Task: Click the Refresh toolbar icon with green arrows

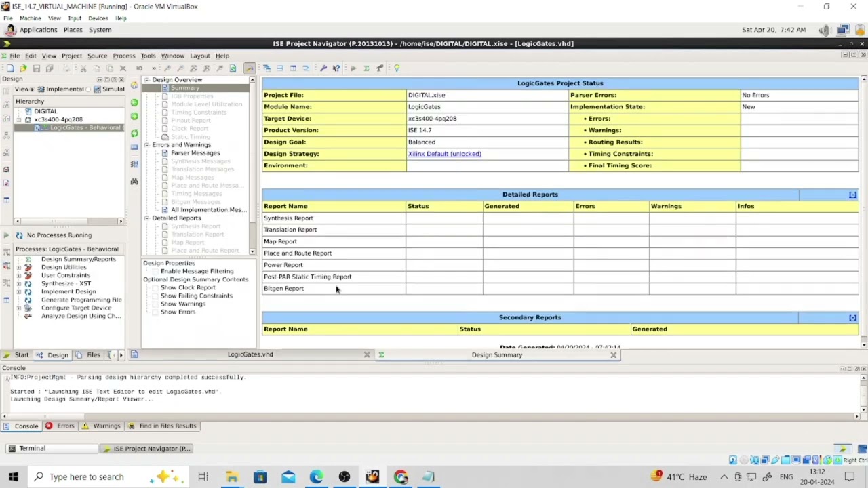Action: 233,68
